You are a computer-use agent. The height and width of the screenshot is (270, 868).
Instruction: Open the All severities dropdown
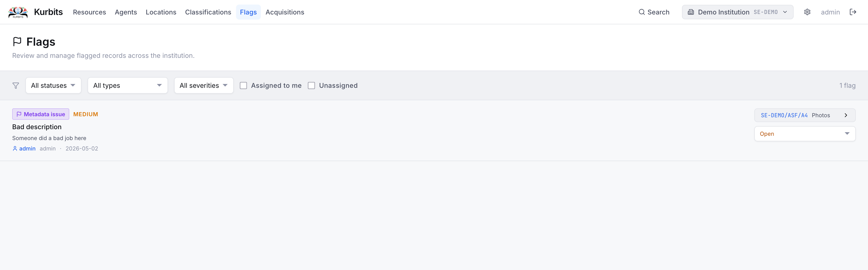(204, 86)
